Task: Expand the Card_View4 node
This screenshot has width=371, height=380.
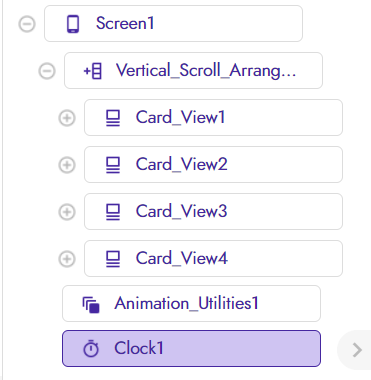Action: pyautogui.click(x=67, y=259)
